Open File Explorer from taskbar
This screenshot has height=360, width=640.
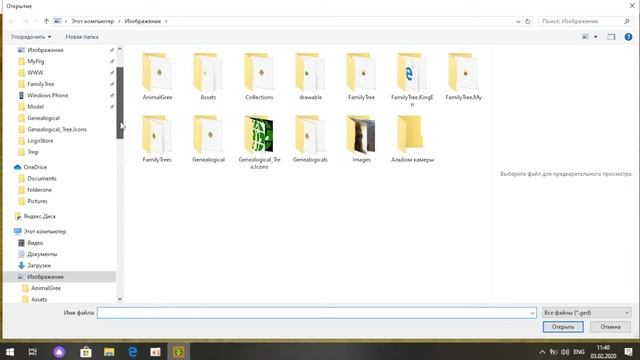click(109, 352)
